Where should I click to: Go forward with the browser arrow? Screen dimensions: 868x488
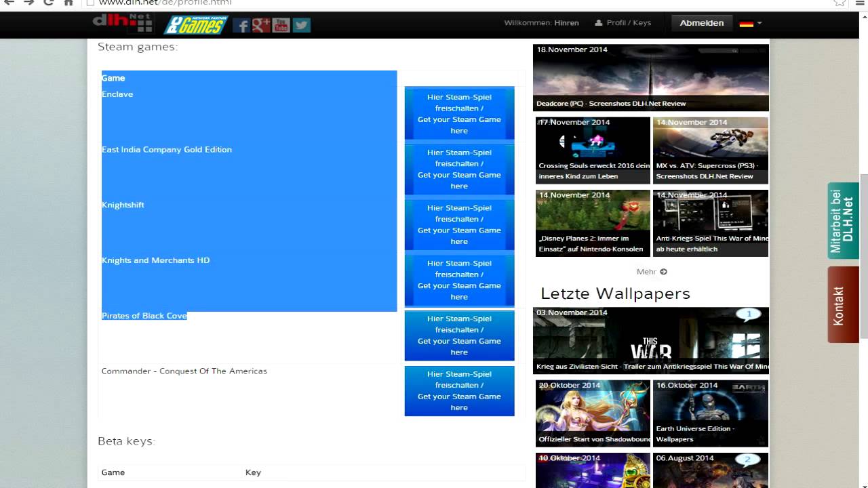[x=28, y=3]
